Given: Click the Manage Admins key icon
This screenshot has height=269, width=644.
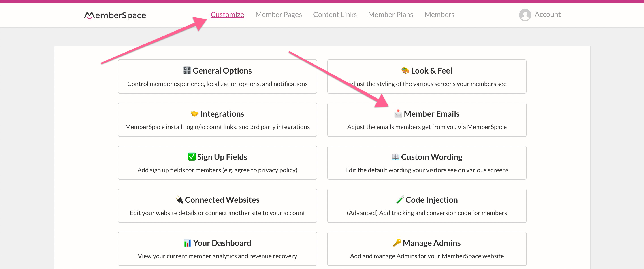Looking at the screenshot, I should 397,243.
